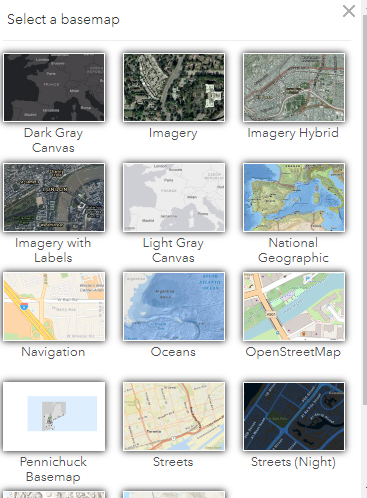367x498 pixels.
Task: Click the Imagery with Labels caption
Action: coord(53,250)
